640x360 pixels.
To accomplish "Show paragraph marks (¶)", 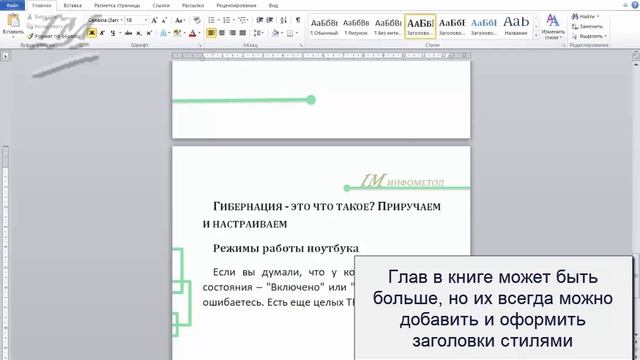I will click(x=298, y=20).
